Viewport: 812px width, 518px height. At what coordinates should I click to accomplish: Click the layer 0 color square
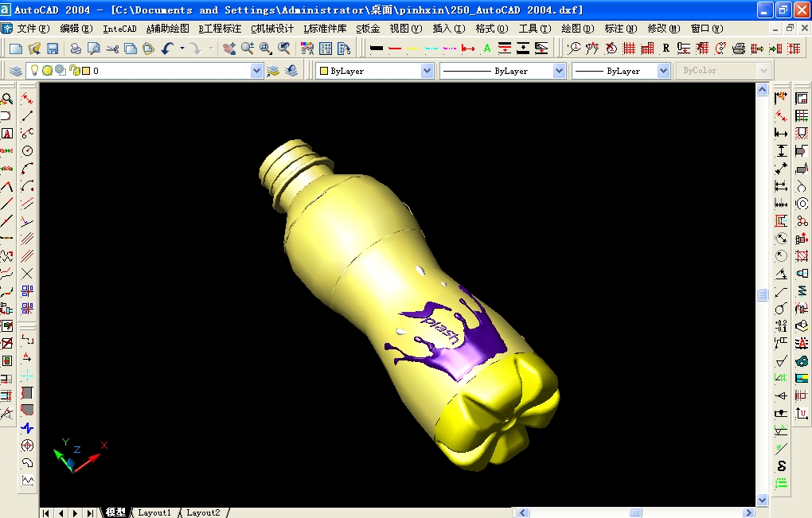87,70
